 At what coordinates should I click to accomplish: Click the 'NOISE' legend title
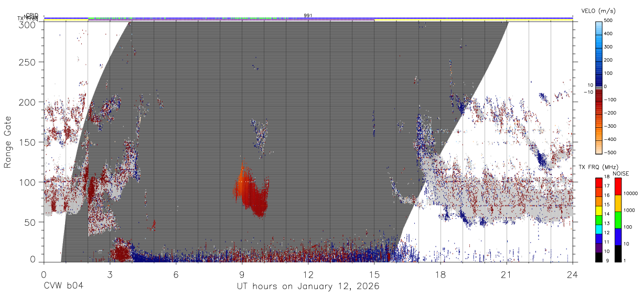pyautogui.click(x=621, y=173)
